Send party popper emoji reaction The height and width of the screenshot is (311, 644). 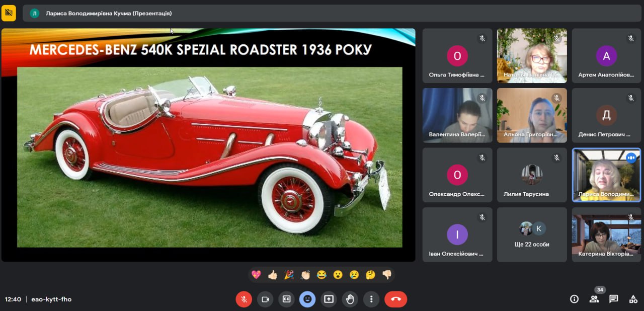click(289, 275)
